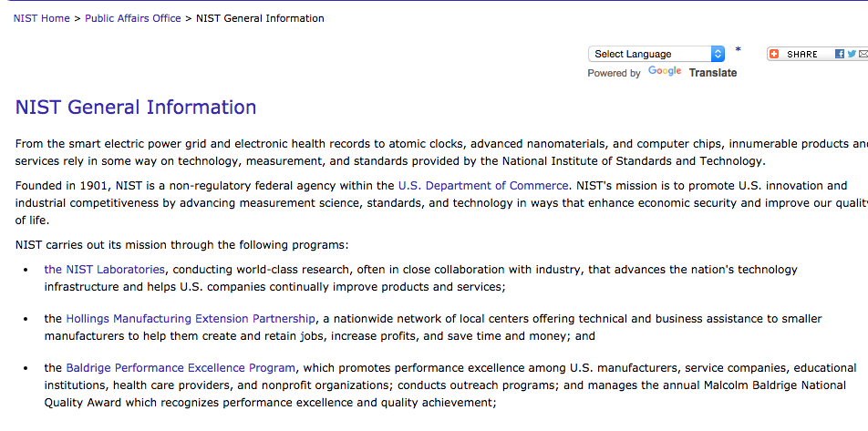Click 'Powered by' text under language selector
The width and height of the screenshot is (868, 431).
click(x=614, y=73)
